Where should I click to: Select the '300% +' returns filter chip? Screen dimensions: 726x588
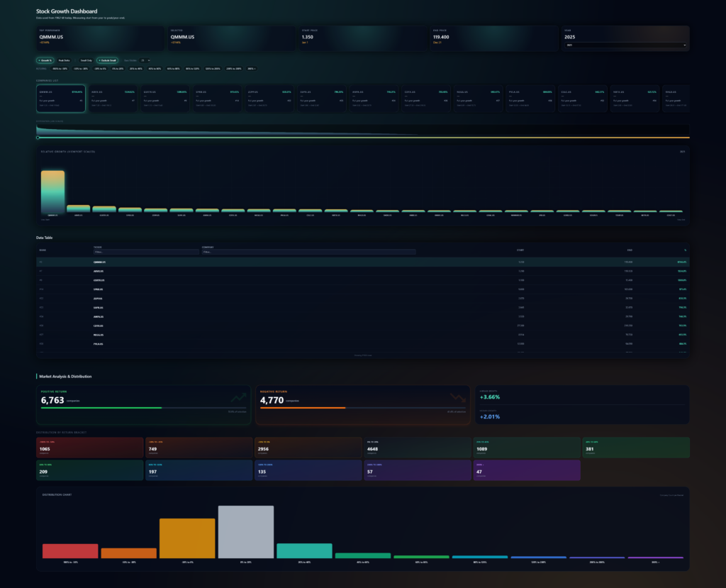click(x=251, y=69)
